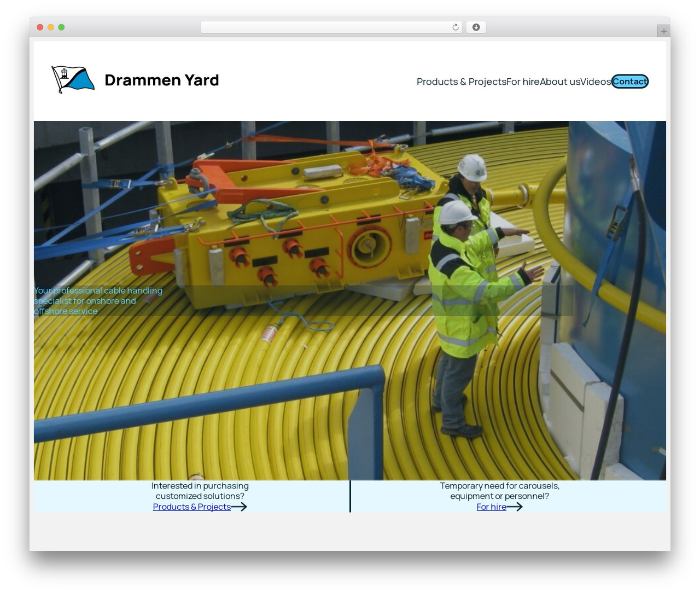
Task: Follow the Products & Projects link below the hero image
Action: pos(192,507)
